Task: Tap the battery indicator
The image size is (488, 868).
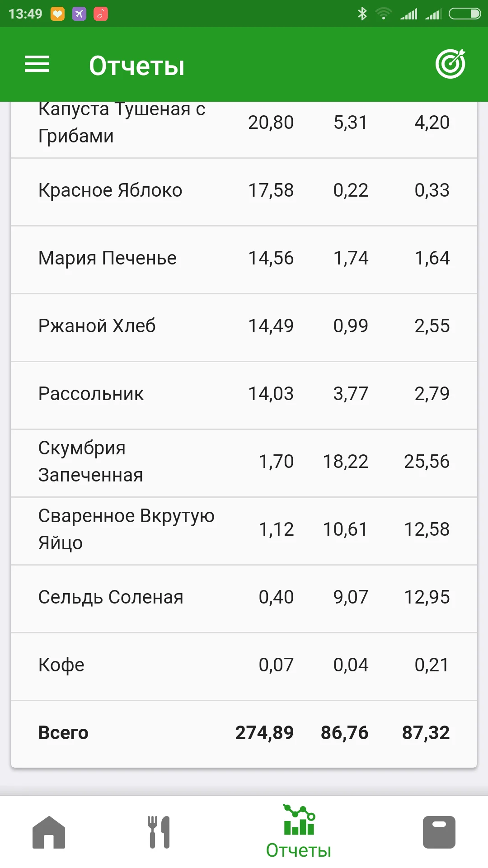Action: coord(465,14)
